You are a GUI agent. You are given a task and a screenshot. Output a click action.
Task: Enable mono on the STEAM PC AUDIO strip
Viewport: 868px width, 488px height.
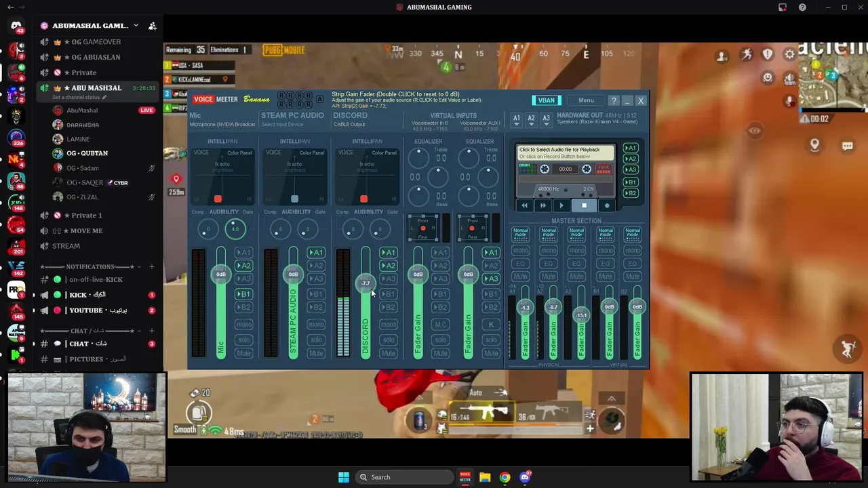[316, 325]
